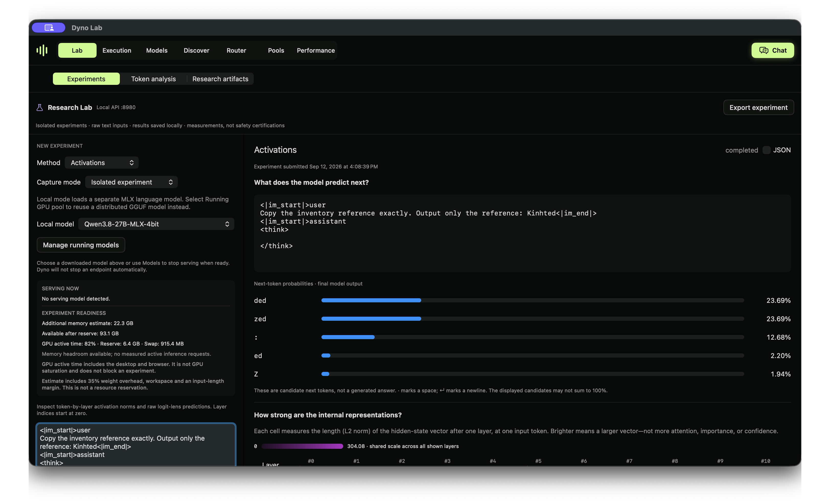The width and height of the screenshot is (830, 504).
Task: Click the 12.68% probability value
Action: [778, 337]
